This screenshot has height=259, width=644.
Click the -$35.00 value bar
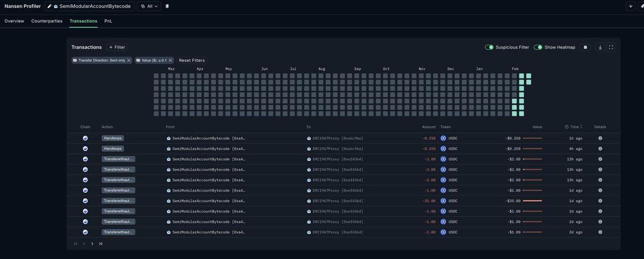click(x=532, y=201)
